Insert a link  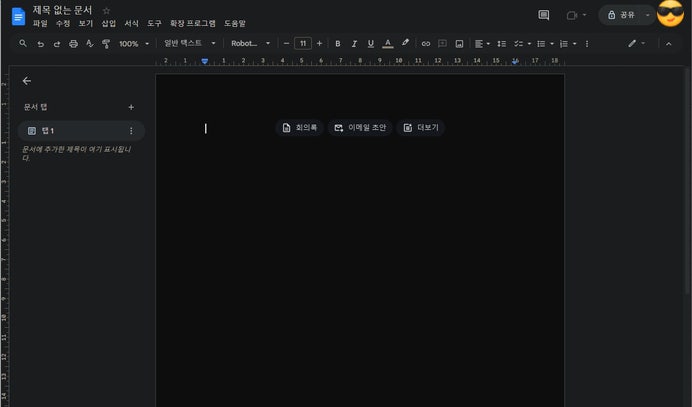coord(425,44)
